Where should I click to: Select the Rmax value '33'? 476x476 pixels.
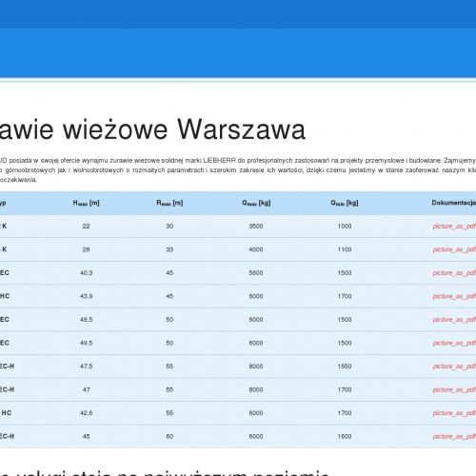(x=169, y=249)
